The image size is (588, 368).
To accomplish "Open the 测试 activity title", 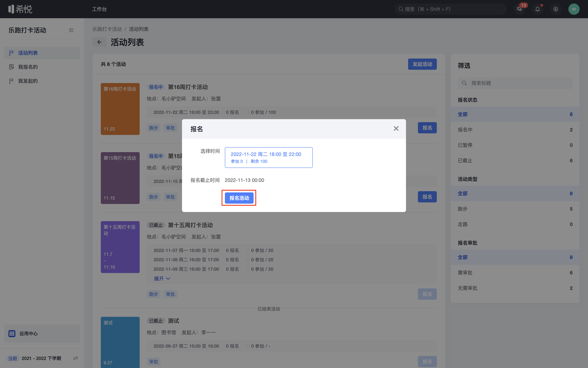I will pos(173,321).
